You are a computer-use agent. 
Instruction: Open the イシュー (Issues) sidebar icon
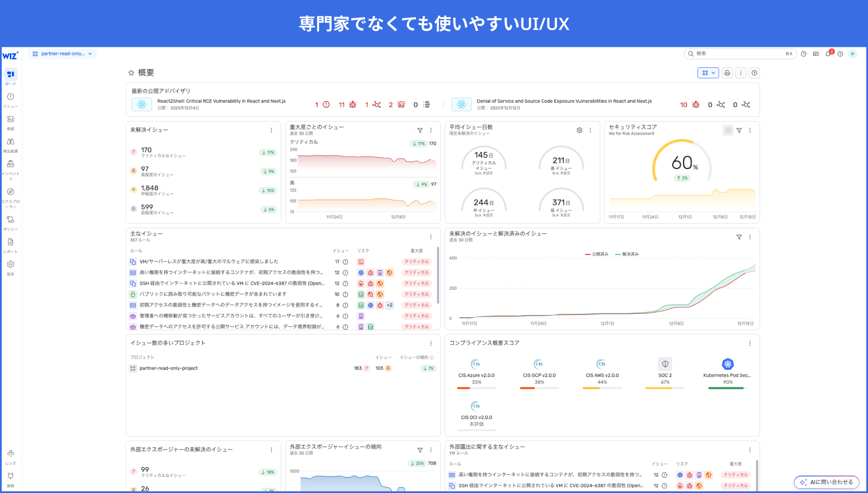[10, 97]
